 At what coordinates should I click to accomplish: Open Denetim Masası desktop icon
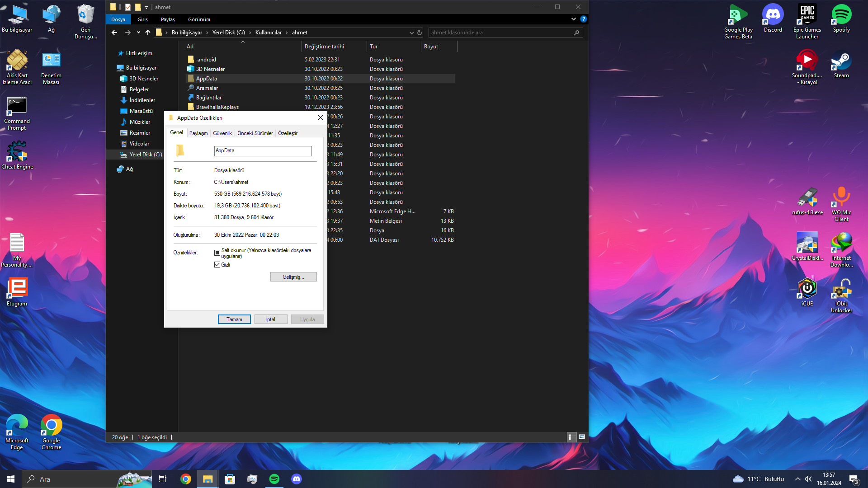point(51,67)
